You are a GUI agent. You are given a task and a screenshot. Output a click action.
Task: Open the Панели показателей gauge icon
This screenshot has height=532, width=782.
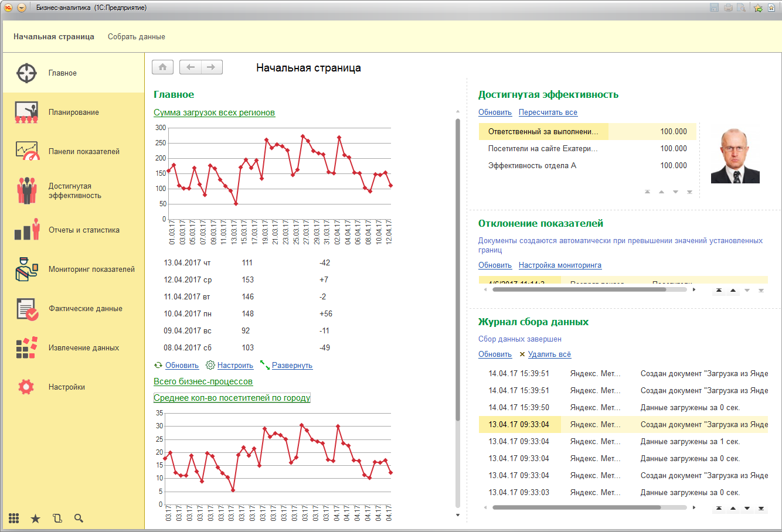(27, 151)
